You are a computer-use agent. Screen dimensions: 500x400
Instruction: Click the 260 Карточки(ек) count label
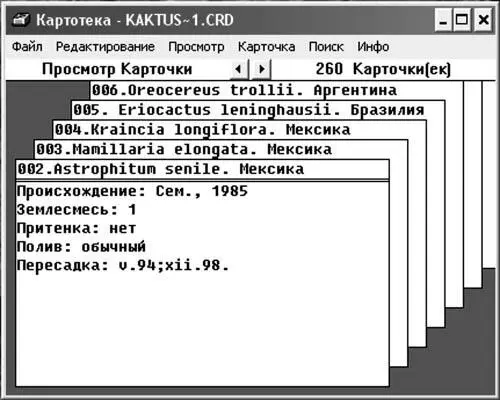[383, 69]
